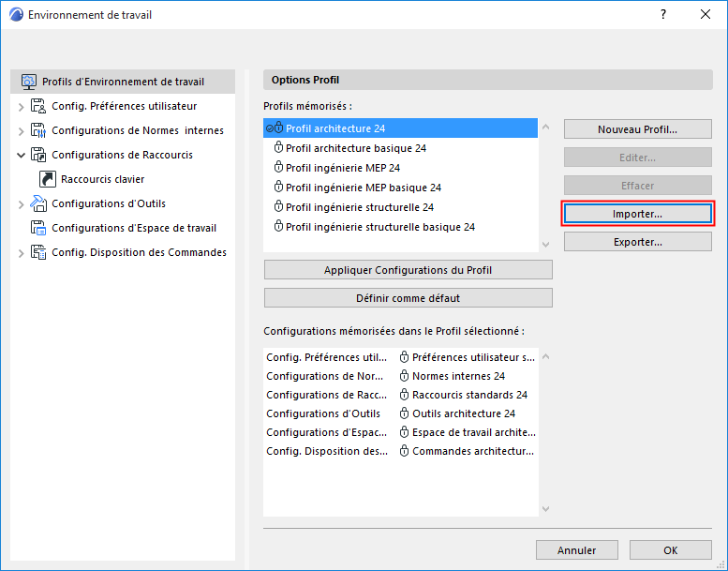Viewport: 728px width, 571px height.
Task: Select Profil ingénierie structurelle 24
Action: (x=400, y=207)
